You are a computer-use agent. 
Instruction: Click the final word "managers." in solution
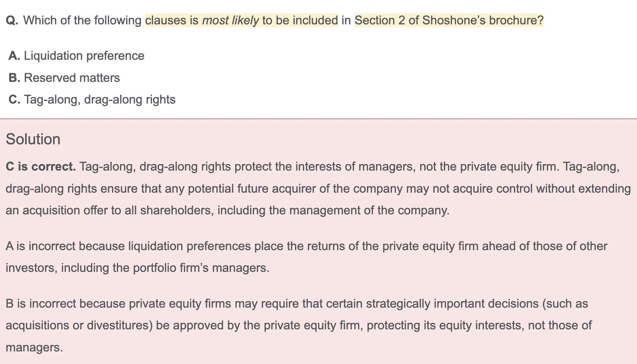coord(34,348)
